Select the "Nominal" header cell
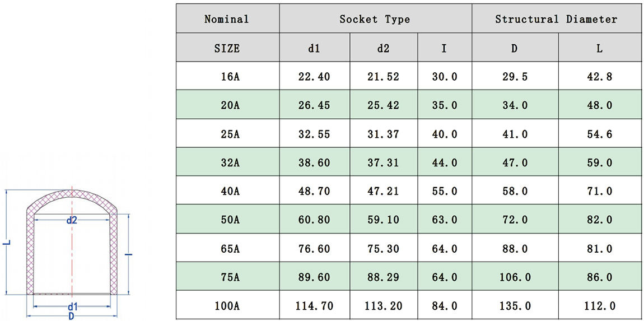 (227, 19)
